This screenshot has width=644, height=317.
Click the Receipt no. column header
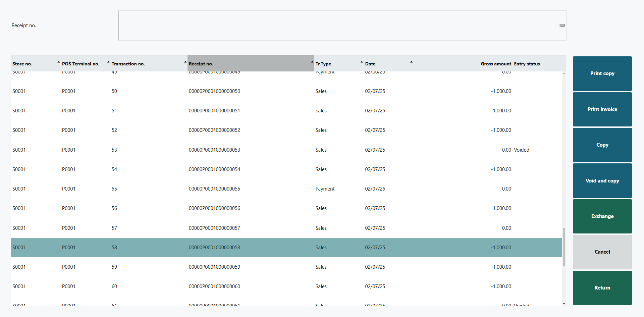click(x=250, y=64)
